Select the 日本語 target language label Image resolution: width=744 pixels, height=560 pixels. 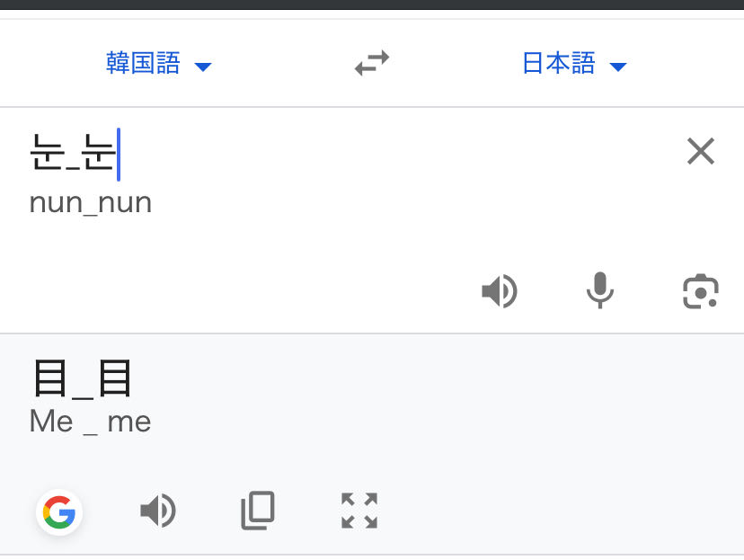559,64
